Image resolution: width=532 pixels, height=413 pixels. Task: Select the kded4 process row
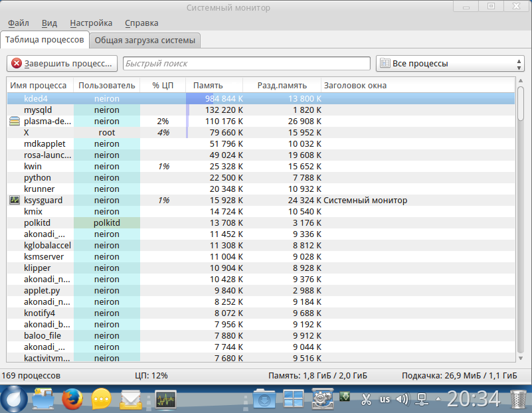tap(260, 99)
